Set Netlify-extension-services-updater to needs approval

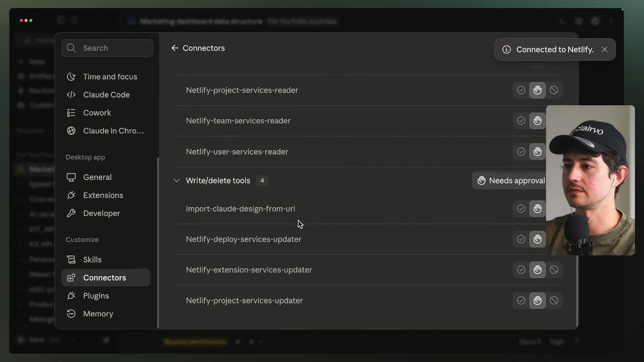pyautogui.click(x=537, y=270)
